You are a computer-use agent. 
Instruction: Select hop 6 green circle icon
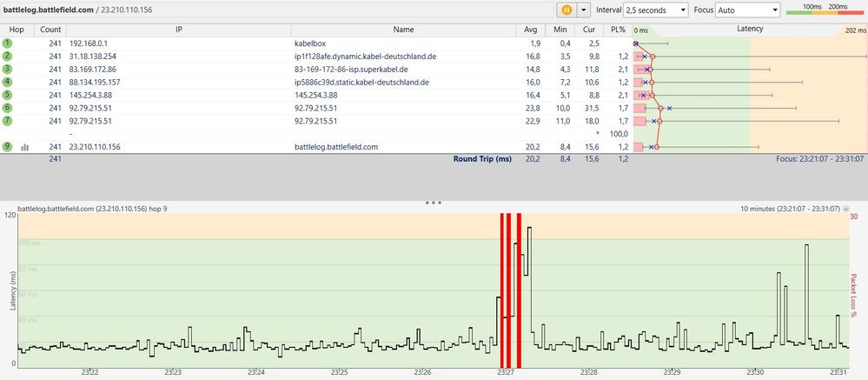tap(7, 108)
